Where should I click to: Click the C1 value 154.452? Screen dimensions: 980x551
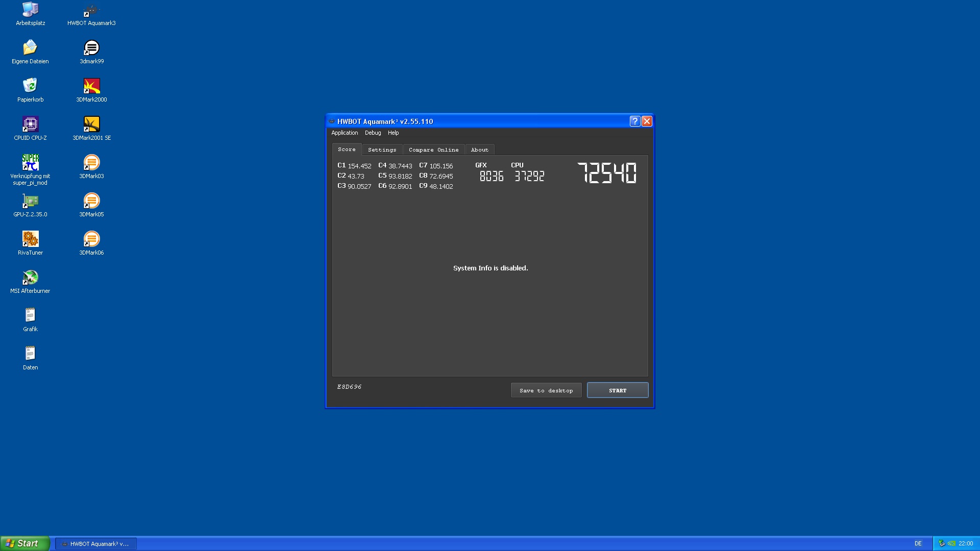click(359, 166)
